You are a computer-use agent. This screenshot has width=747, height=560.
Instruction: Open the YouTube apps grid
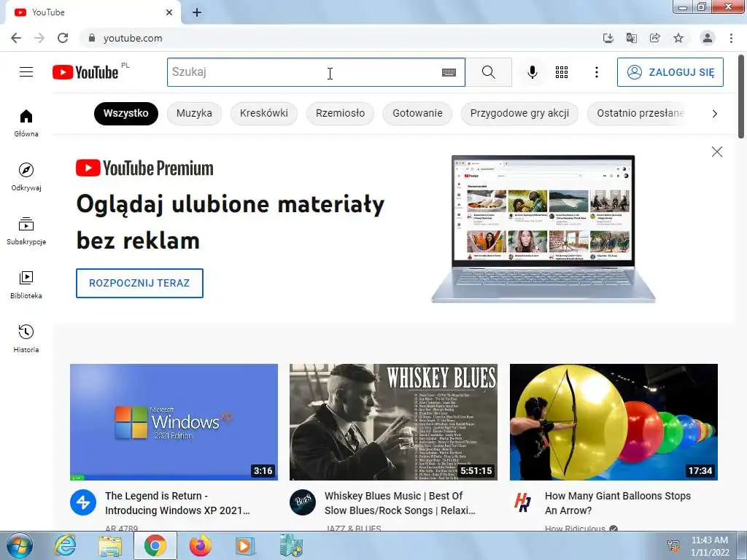[562, 72]
